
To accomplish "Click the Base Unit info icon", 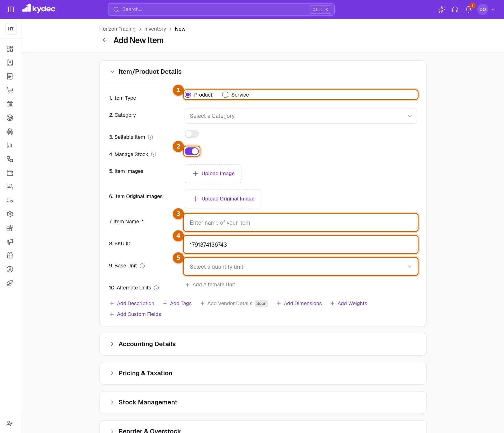I will pos(142,266).
